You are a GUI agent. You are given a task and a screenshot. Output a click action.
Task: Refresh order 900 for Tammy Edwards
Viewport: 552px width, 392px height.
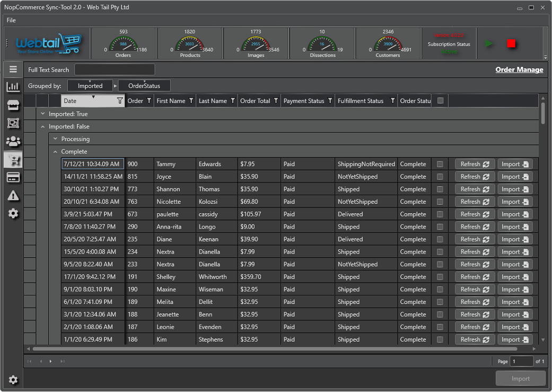[475, 164]
